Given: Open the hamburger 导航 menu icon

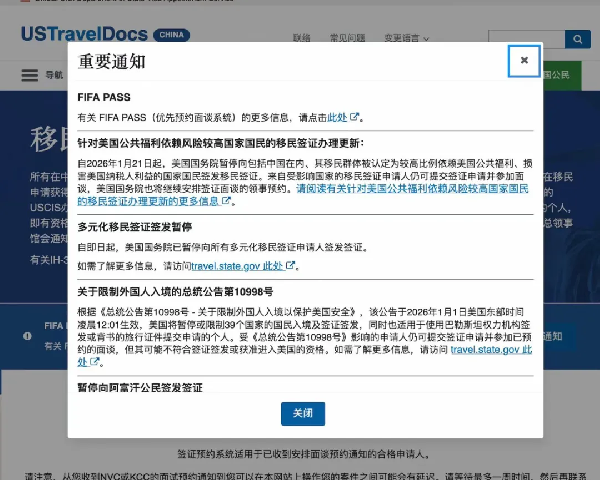Looking at the screenshot, I should pos(29,75).
